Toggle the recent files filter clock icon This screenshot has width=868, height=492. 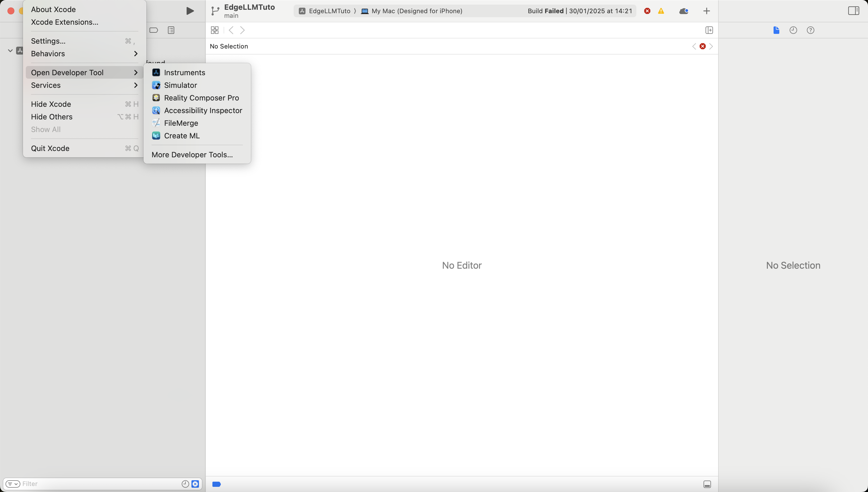(x=185, y=484)
